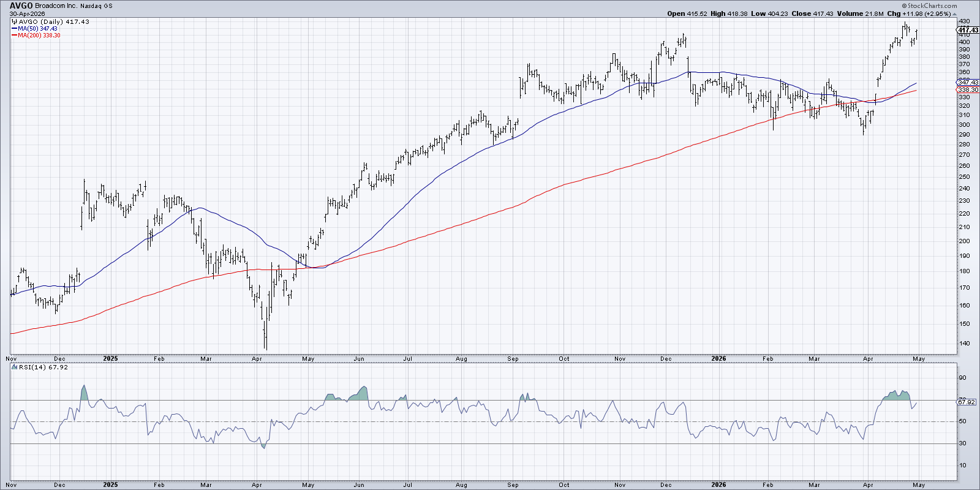This screenshot has width=980, height=490.
Task: Click the Broadcom Inc. company name
Action: (55, 6)
